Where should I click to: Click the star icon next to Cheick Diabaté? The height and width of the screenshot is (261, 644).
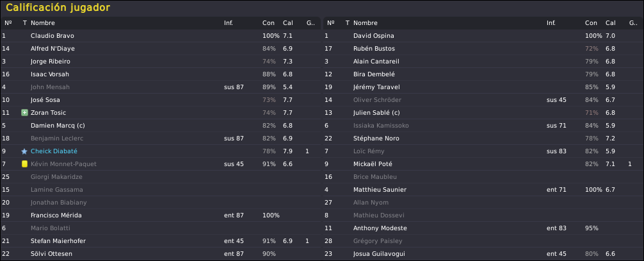tap(24, 151)
